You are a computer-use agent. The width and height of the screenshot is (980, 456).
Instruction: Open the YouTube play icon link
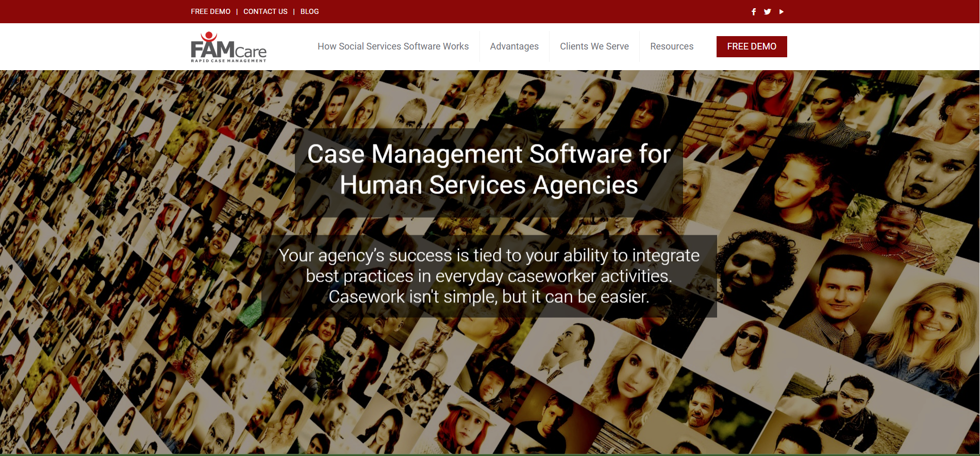(x=782, y=11)
